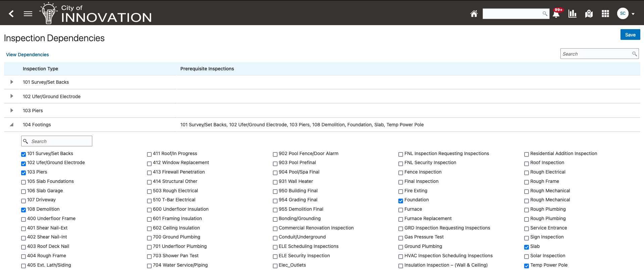Focus the global search box in header
This screenshot has width=644, height=270.
(512, 14)
